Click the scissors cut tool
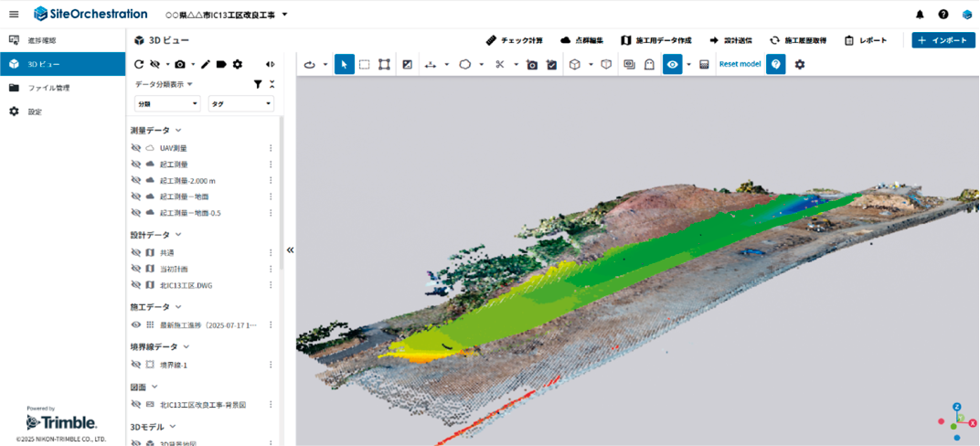The image size is (980, 446). click(499, 64)
